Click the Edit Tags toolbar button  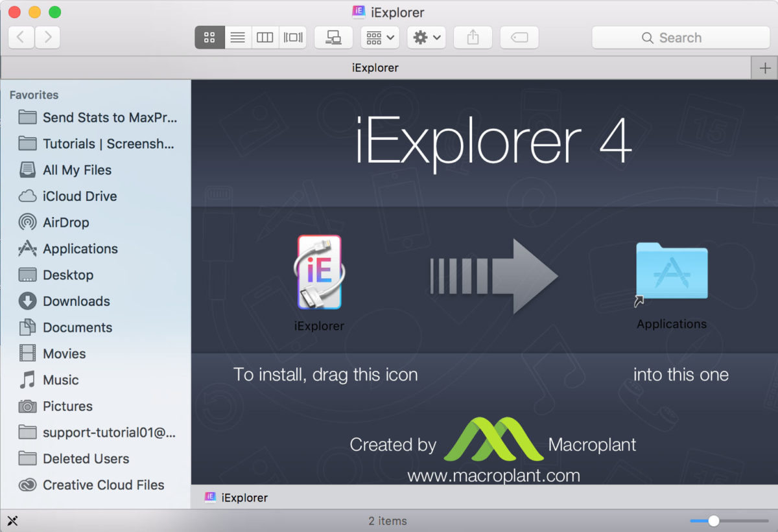[x=519, y=38]
